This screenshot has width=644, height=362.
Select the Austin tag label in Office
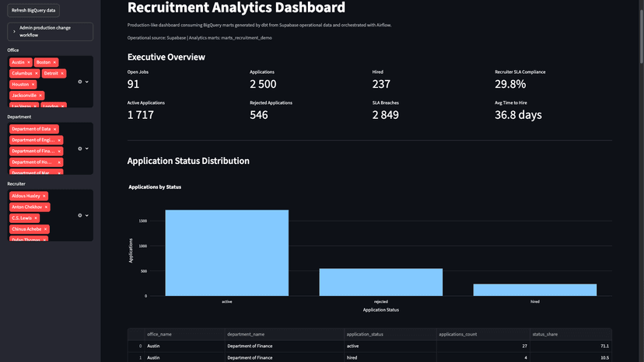18,62
